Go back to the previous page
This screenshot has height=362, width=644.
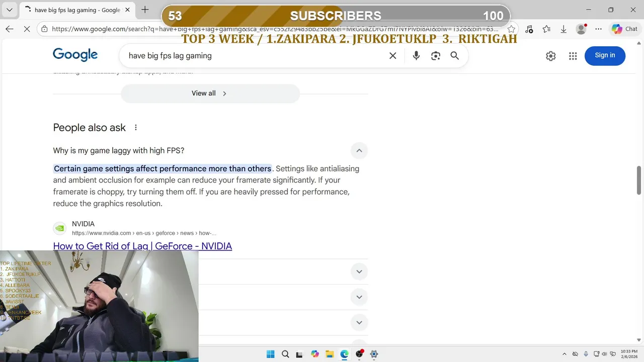pos(10,29)
